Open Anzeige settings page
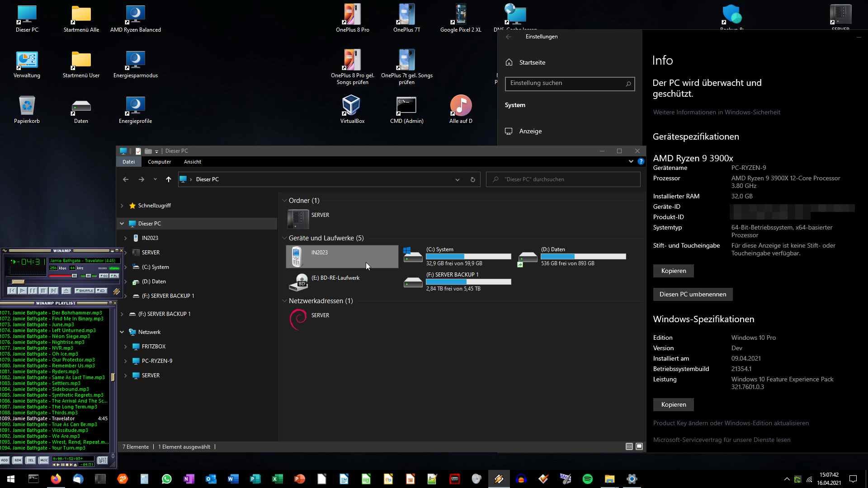 pyautogui.click(x=530, y=131)
